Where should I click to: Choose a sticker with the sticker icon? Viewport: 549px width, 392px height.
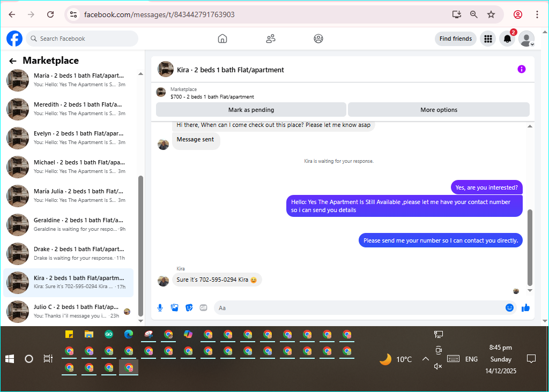[189, 308]
